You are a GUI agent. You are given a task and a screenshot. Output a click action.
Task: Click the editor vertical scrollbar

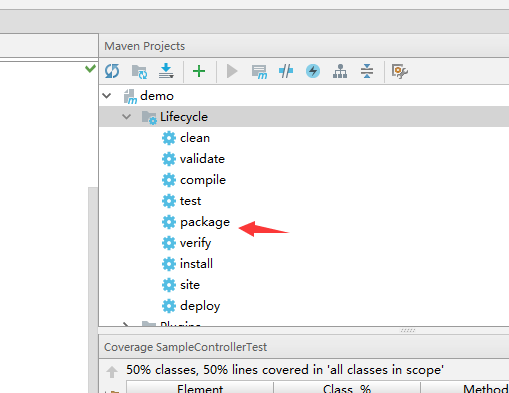(93, 290)
